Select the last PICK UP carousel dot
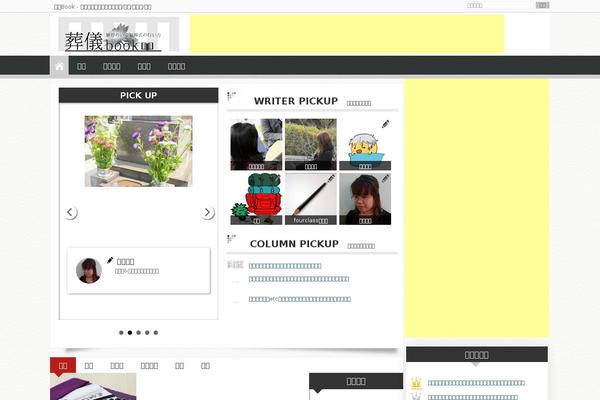 [156, 333]
